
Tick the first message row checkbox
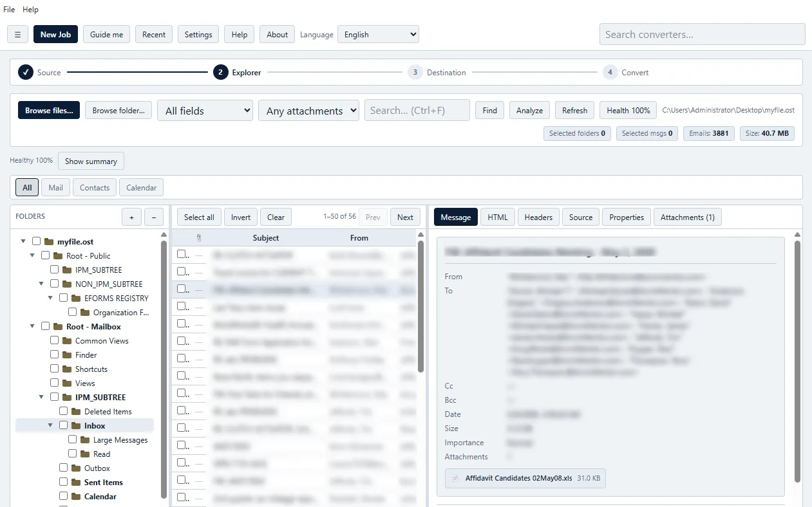pyautogui.click(x=182, y=254)
